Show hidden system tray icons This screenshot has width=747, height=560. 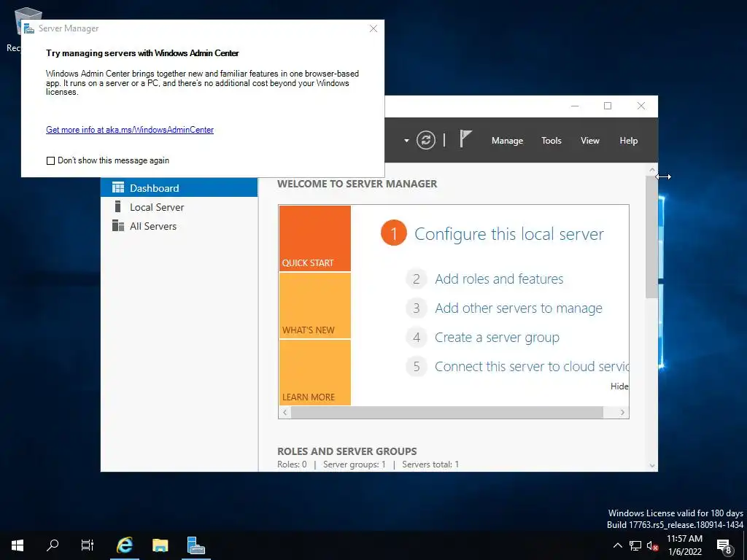click(617, 545)
